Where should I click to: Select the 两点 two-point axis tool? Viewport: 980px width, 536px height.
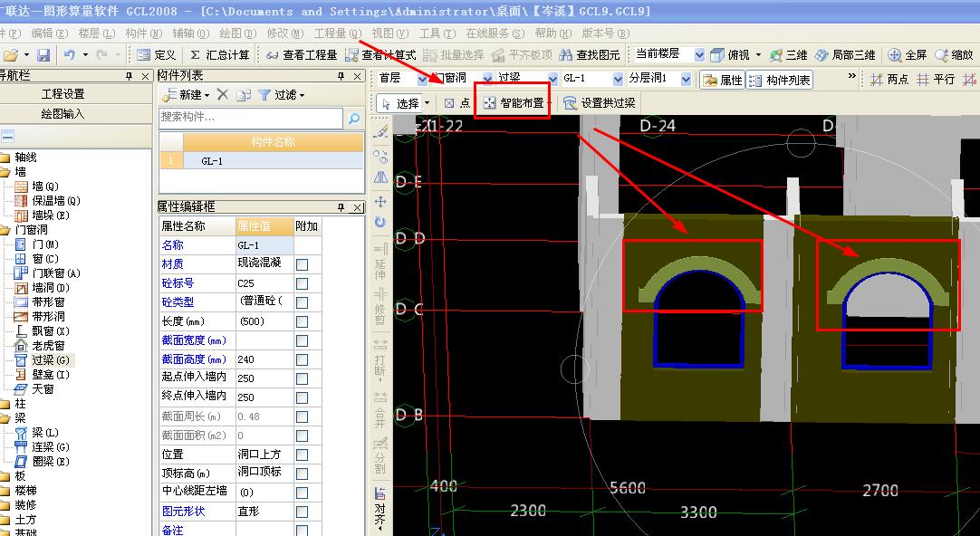point(889,80)
